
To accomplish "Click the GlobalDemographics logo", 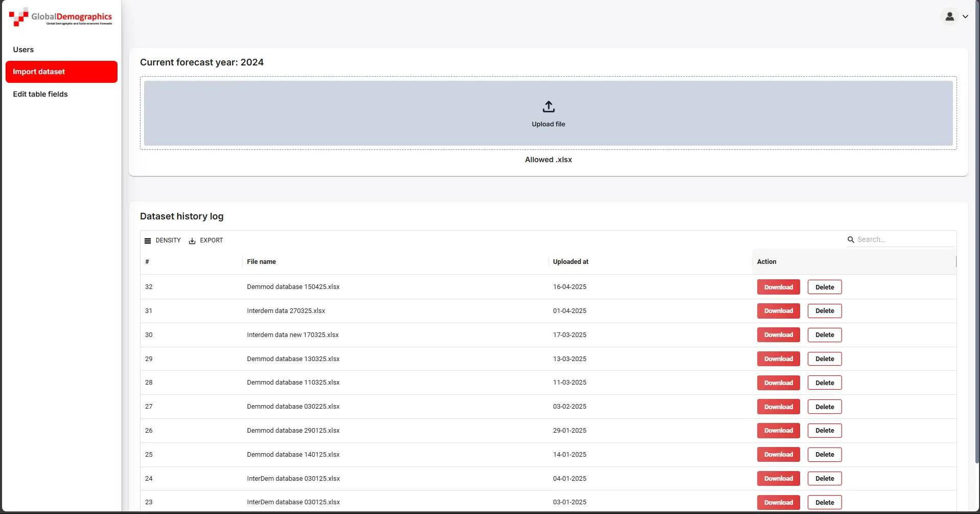I will coord(60,17).
